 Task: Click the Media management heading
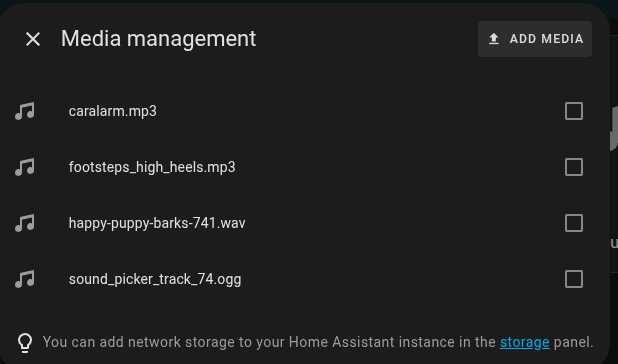pos(158,39)
